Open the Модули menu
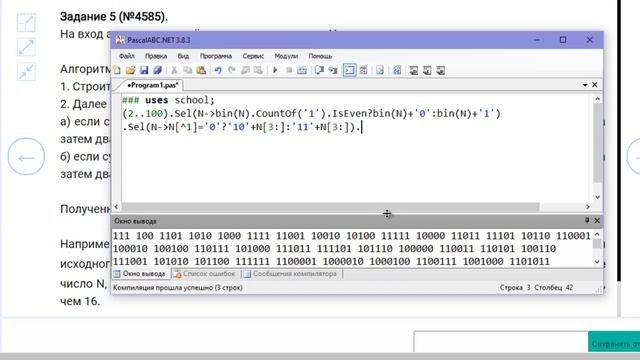 tap(286, 56)
